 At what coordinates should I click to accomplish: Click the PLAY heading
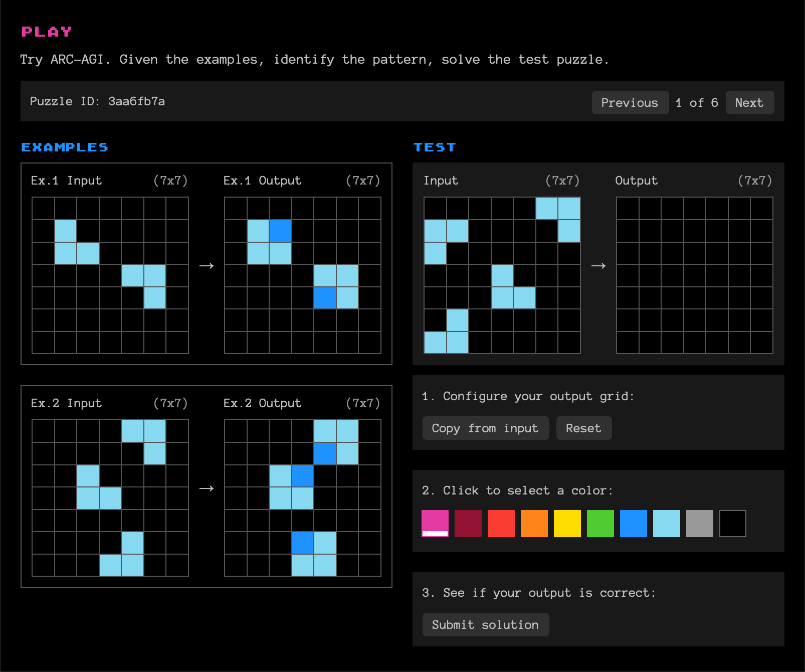point(47,32)
